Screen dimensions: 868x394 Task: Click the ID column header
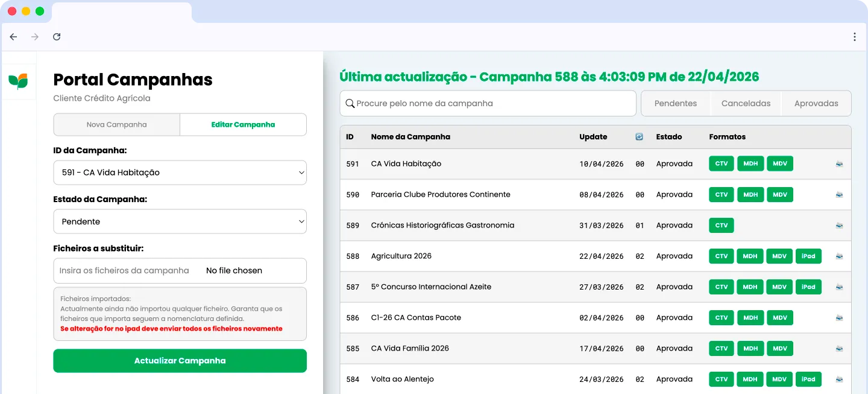pyautogui.click(x=350, y=137)
